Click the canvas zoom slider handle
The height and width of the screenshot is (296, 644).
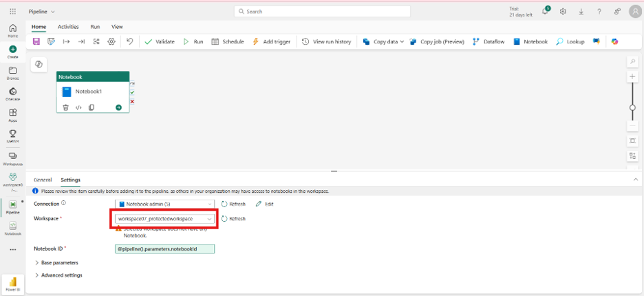[632, 107]
